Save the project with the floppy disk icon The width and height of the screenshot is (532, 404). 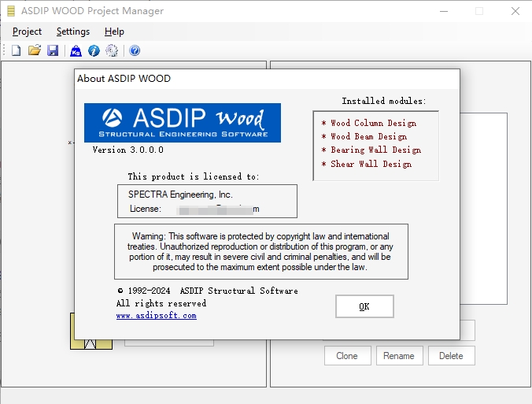(53, 50)
